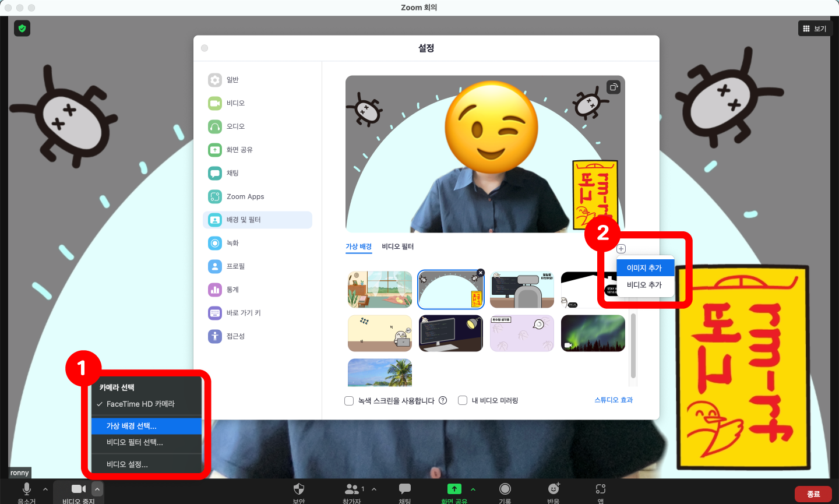The image size is (839, 504).
Task: Click the background list scrollbar
Action: coord(633,347)
